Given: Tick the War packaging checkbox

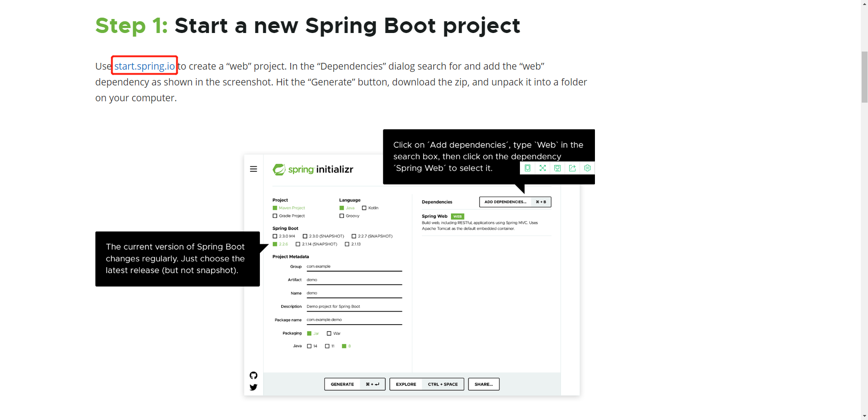Looking at the screenshot, I should [x=329, y=334].
